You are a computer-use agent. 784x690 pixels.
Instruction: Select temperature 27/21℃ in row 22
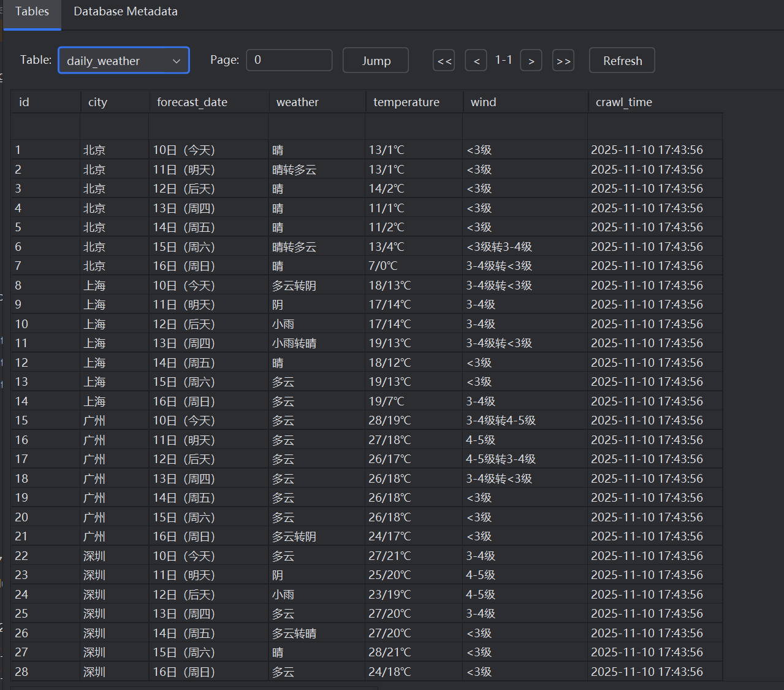[x=414, y=556]
